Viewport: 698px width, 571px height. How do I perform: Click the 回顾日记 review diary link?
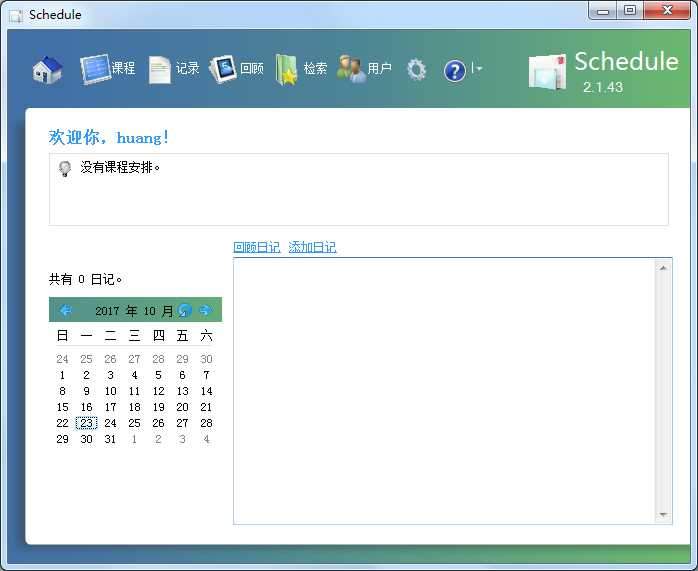point(257,247)
